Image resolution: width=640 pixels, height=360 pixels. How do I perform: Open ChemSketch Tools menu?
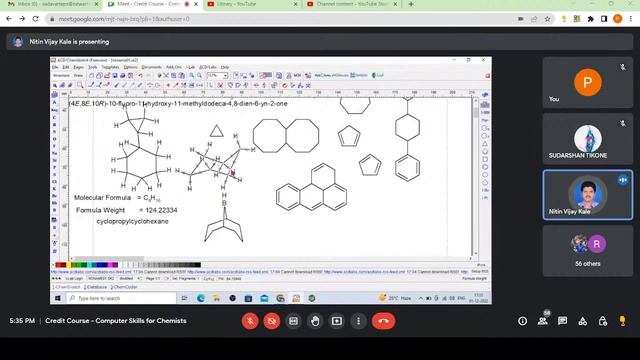[93, 67]
